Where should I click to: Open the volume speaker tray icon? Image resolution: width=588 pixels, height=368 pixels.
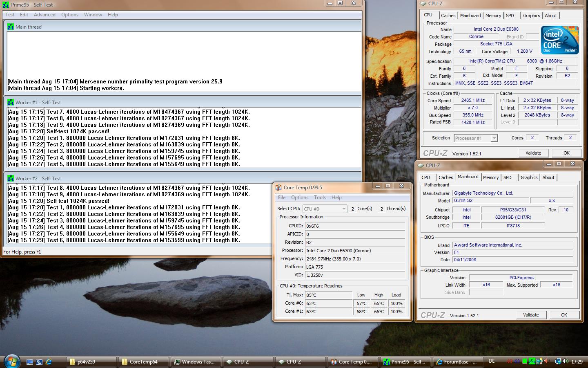[566, 361]
